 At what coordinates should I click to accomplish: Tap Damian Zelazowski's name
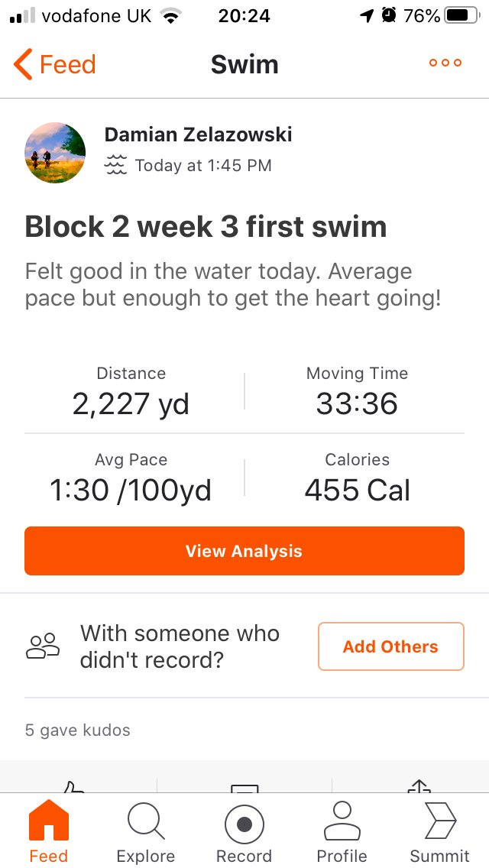[198, 134]
